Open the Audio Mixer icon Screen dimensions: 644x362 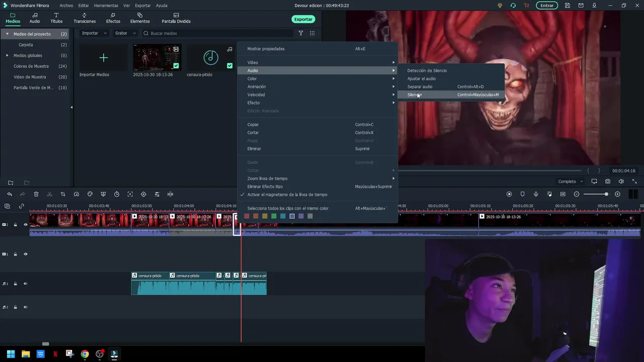click(x=549, y=194)
